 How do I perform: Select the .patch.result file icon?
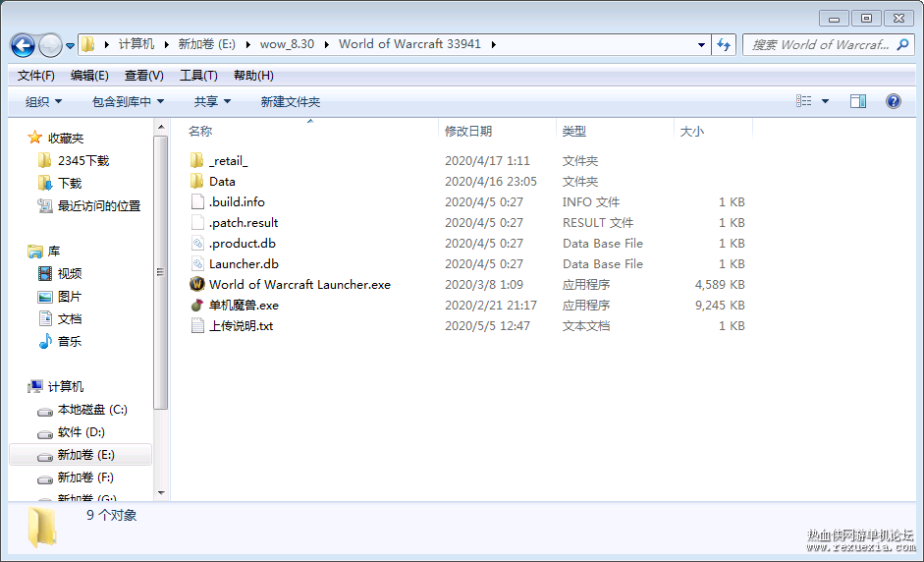point(197,222)
